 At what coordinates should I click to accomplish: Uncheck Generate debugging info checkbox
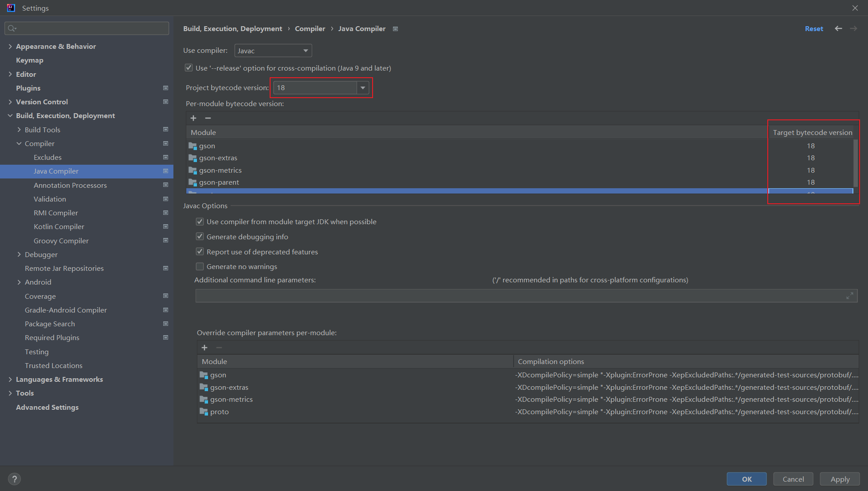pyautogui.click(x=200, y=237)
